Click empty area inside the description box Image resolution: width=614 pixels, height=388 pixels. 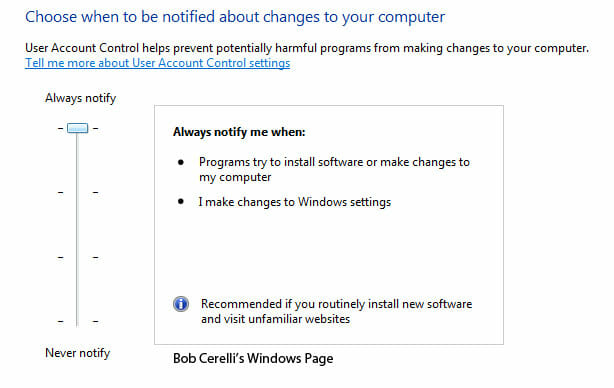[x=329, y=251]
